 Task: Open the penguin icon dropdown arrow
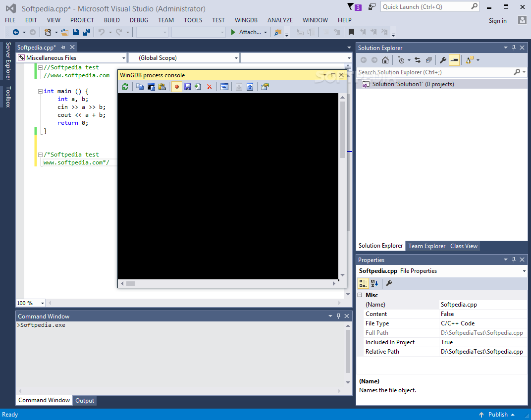click(x=478, y=60)
